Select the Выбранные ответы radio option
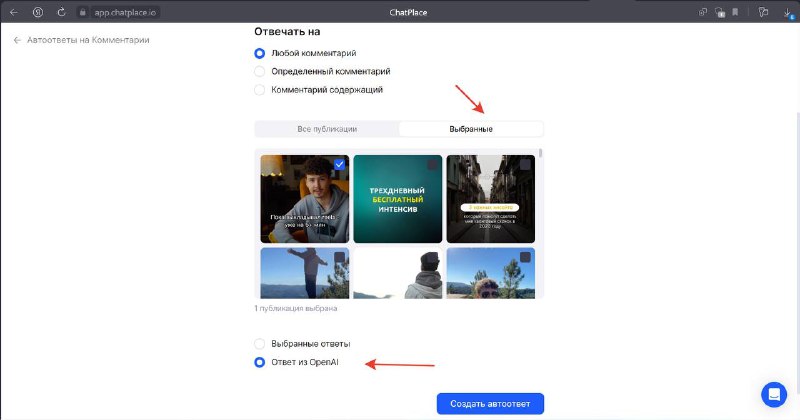This screenshot has height=420, width=800. (x=260, y=343)
